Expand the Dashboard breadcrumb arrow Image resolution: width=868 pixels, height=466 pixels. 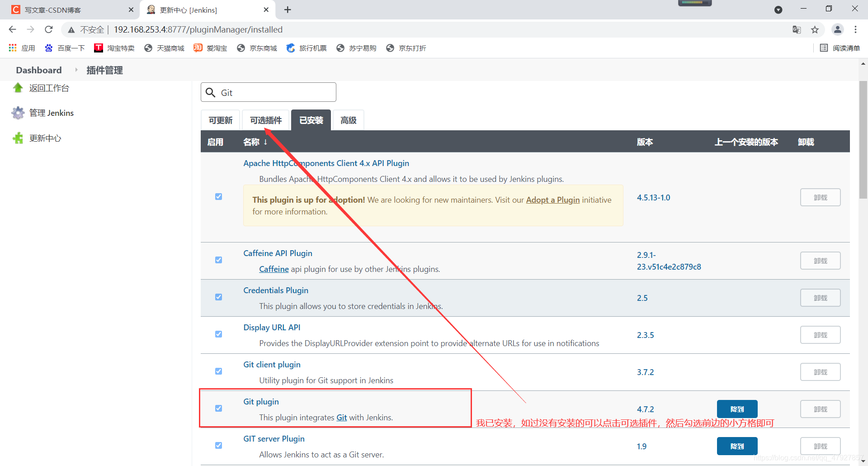pyautogui.click(x=76, y=70)
